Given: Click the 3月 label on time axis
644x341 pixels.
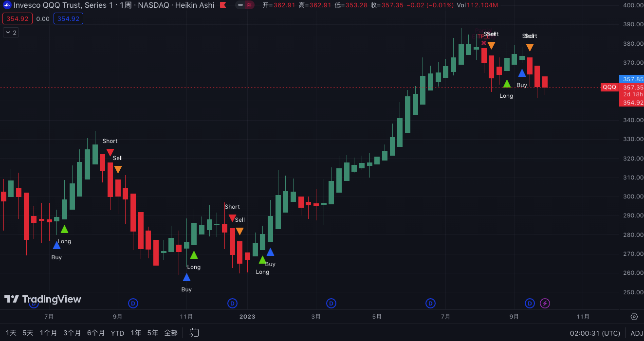Looking at the screenshot, I should pos(316,317).
